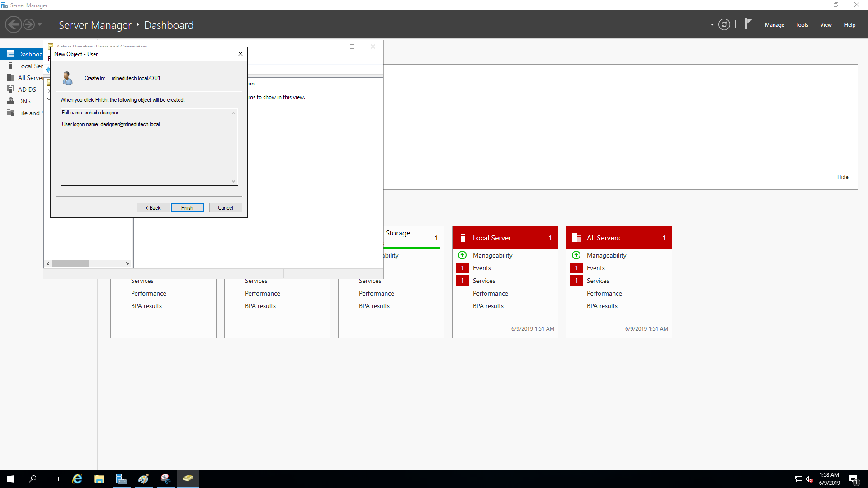868x488 pixels.
Task: Open the Manage menu
Action: click(774, 25)
